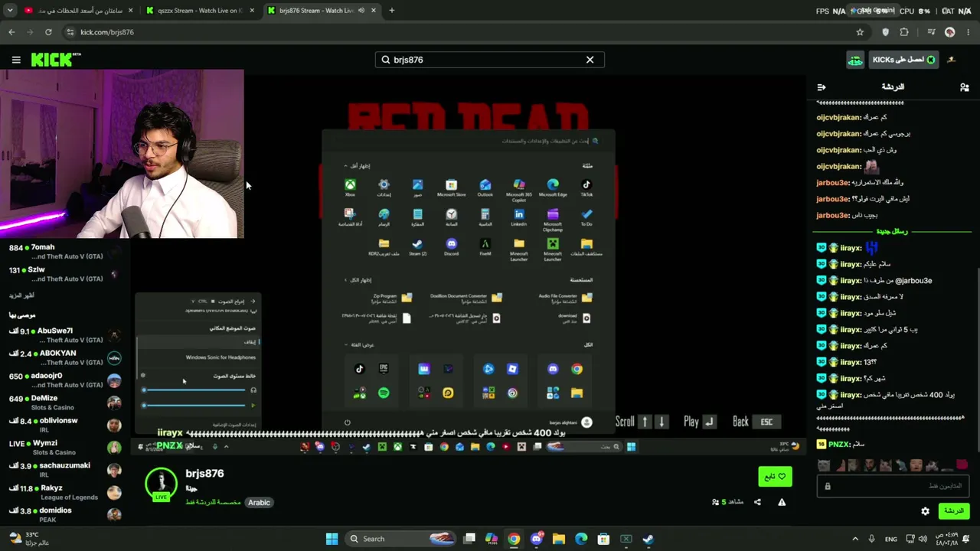This screenshot has width=980, height=551.
Task: Open the sachauzumaki recommended channel
Action: pos(65,470)
